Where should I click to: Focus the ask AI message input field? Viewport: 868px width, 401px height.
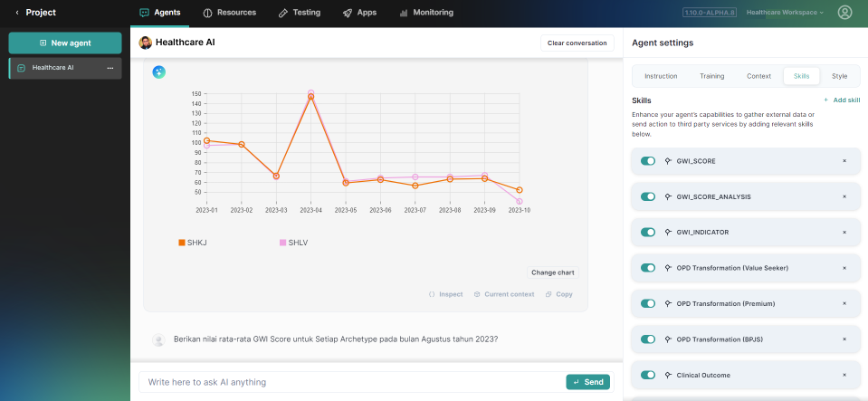(x=348, y=382)
